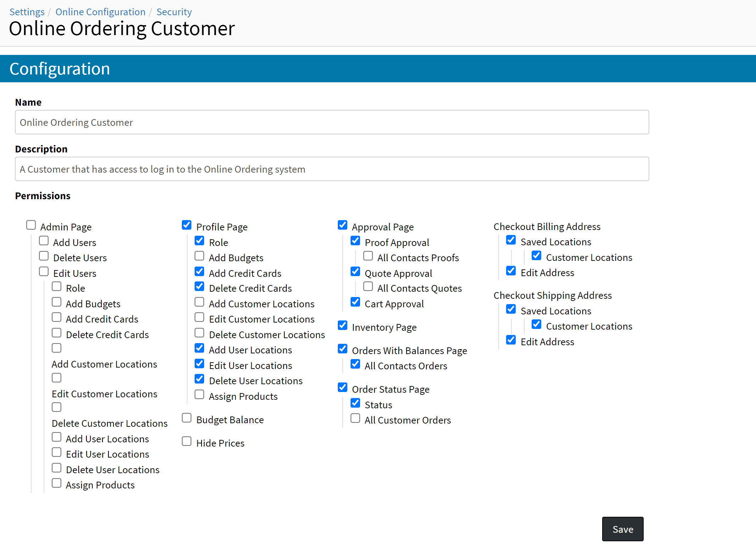Go to Online Configuration breadcrumb
The image size is (756, 554).
click(100, 12)
